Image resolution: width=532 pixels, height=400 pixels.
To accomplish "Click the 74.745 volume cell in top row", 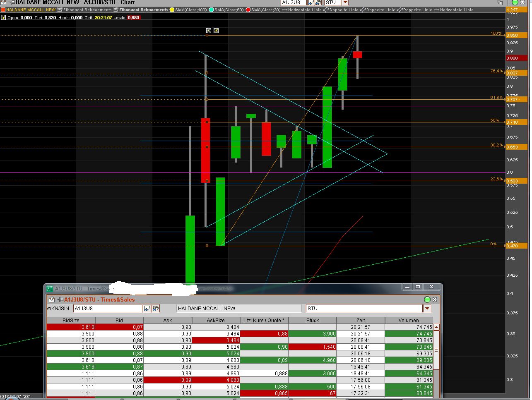I will 409,327.
